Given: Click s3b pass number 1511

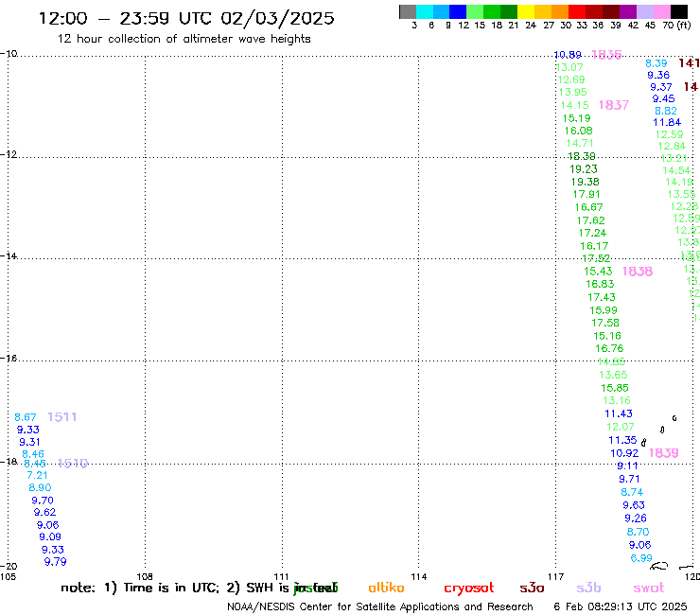Looking at the screenshot, I should [x=62, y=416].
